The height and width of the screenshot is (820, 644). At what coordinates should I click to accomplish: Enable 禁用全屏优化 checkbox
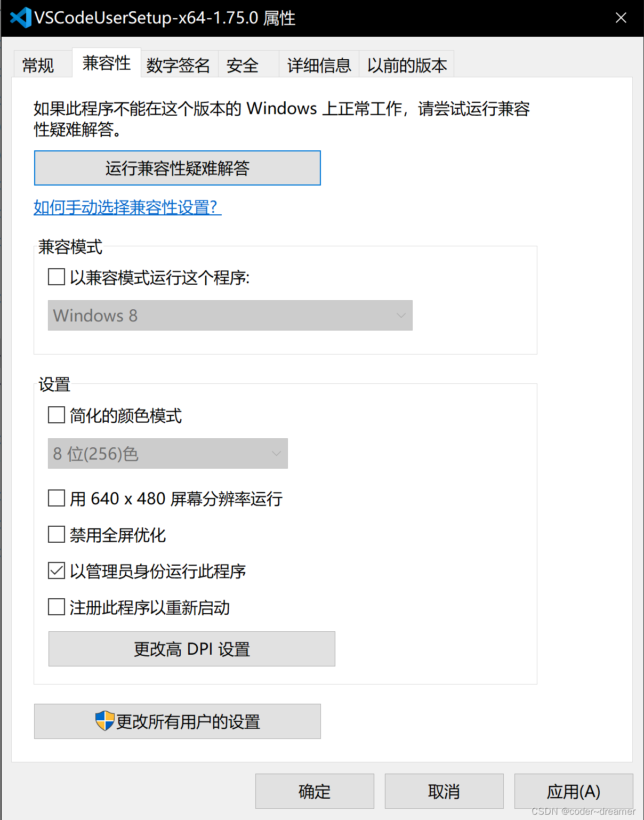click(55, 534)
